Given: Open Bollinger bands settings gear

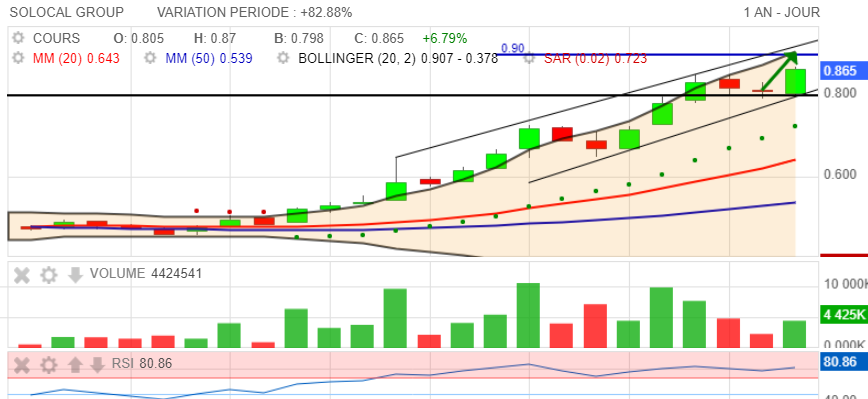Looking at the screenshot, I should pos(283,58).
